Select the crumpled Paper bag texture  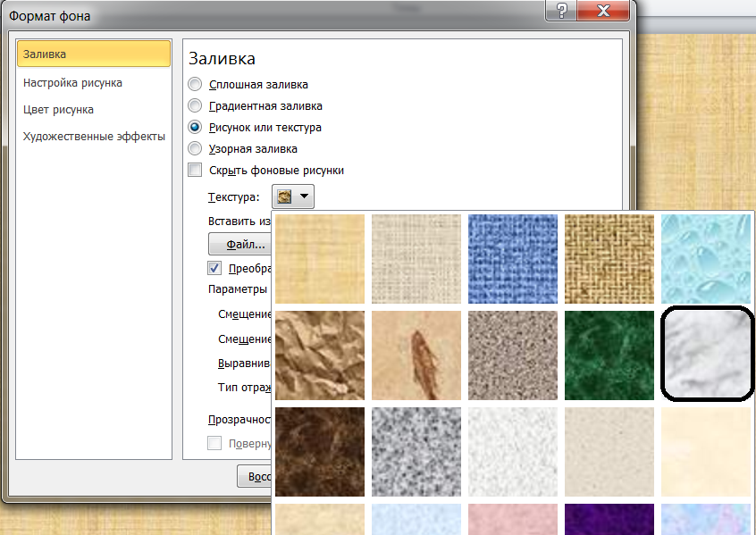(320, 355)
